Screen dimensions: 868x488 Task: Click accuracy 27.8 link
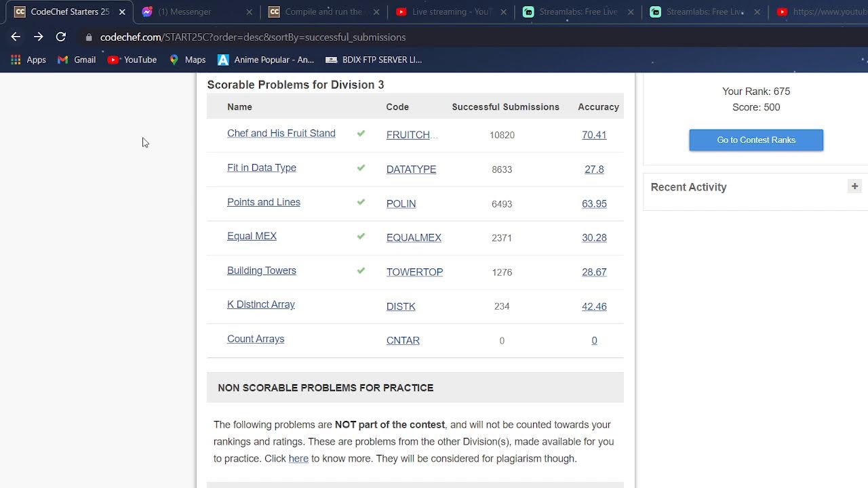tap(594, 169)
